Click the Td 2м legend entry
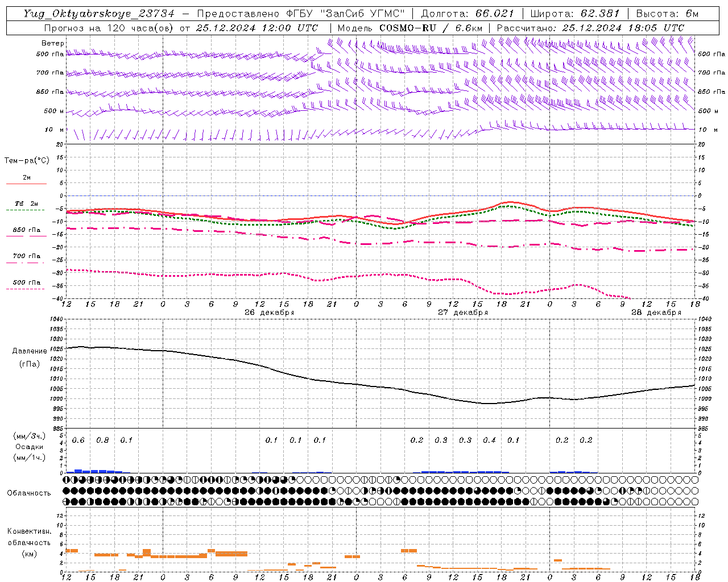This screenshot has width=728, height=582. coord(26,203)
